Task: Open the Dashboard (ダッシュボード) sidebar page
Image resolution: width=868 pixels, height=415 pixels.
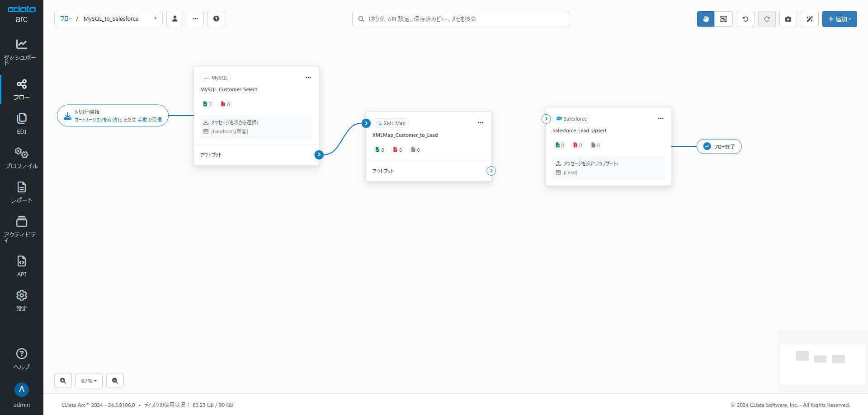Action: [21, 51]
